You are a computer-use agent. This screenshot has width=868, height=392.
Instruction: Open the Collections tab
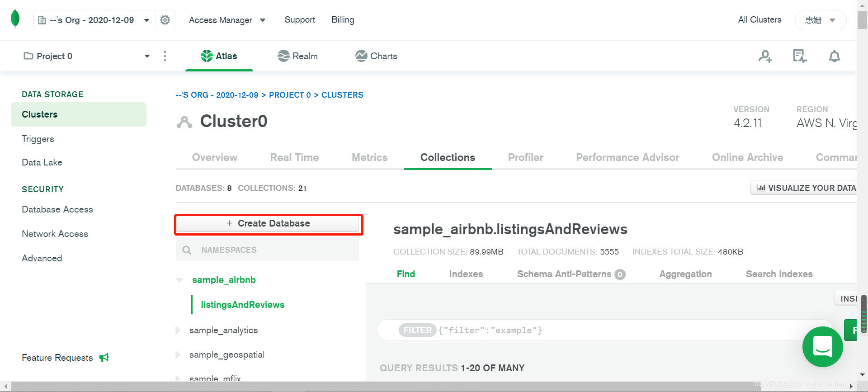click(448, 157)
